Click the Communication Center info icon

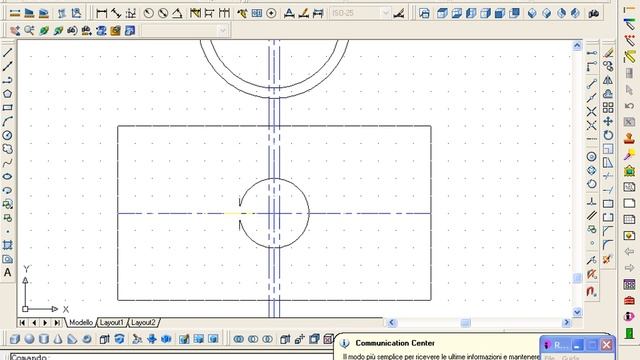point(344,343)
